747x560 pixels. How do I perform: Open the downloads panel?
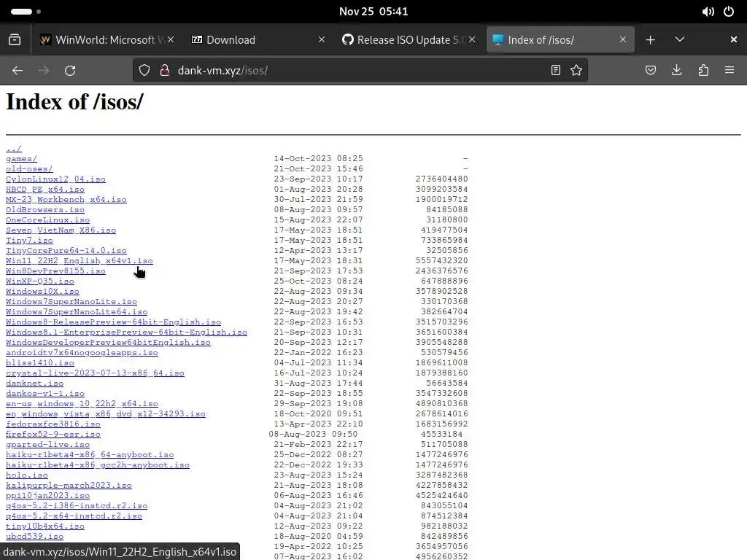(x=676, y=71)
